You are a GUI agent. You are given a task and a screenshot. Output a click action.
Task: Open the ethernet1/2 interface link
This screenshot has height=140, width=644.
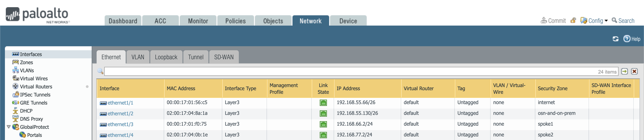pyautogui.click(x=120, y=114)
